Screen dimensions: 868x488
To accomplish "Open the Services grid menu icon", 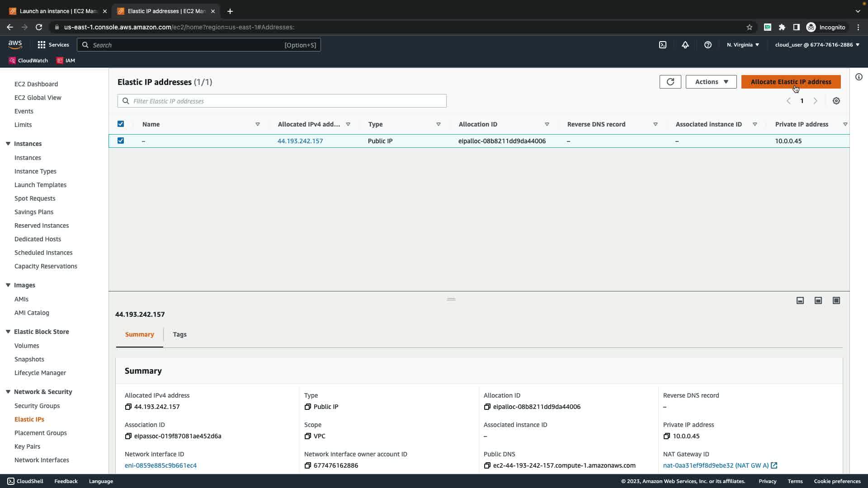I will coord(42,45).
